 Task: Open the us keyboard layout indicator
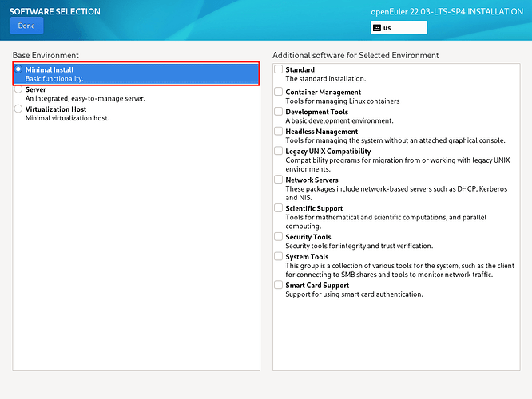[399, 28]
